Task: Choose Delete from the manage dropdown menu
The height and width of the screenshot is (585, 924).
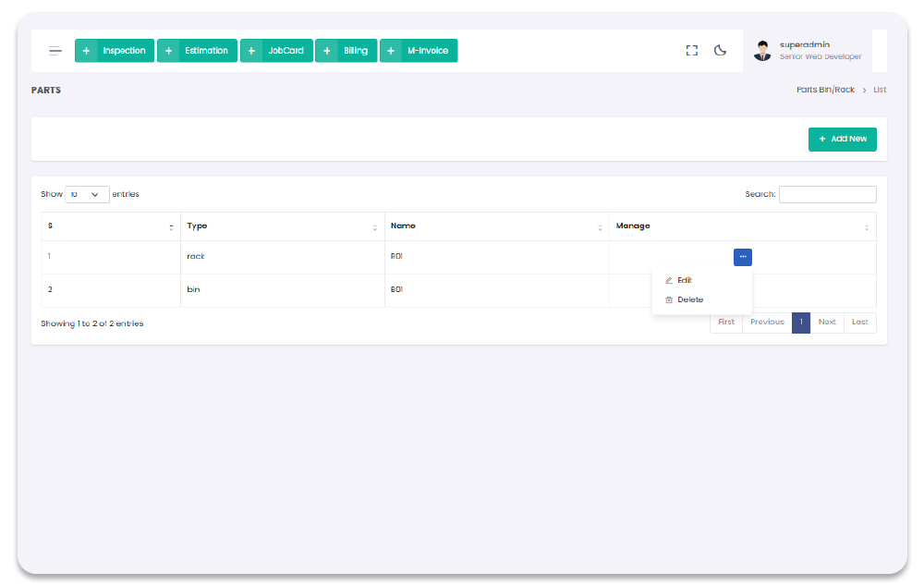Action: 689,299
